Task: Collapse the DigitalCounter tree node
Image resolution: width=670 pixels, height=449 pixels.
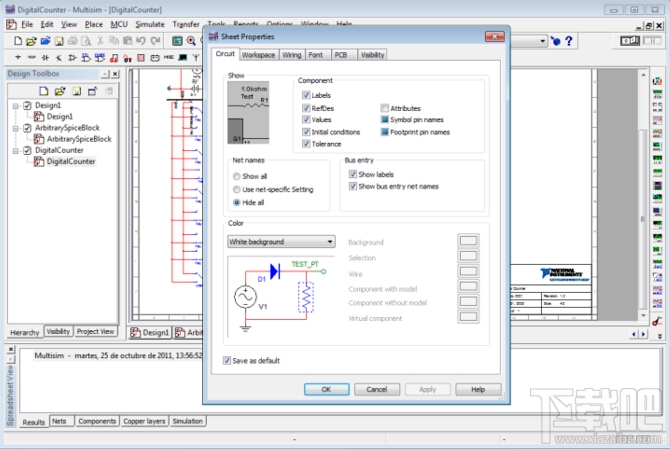Action: (15, 150)
